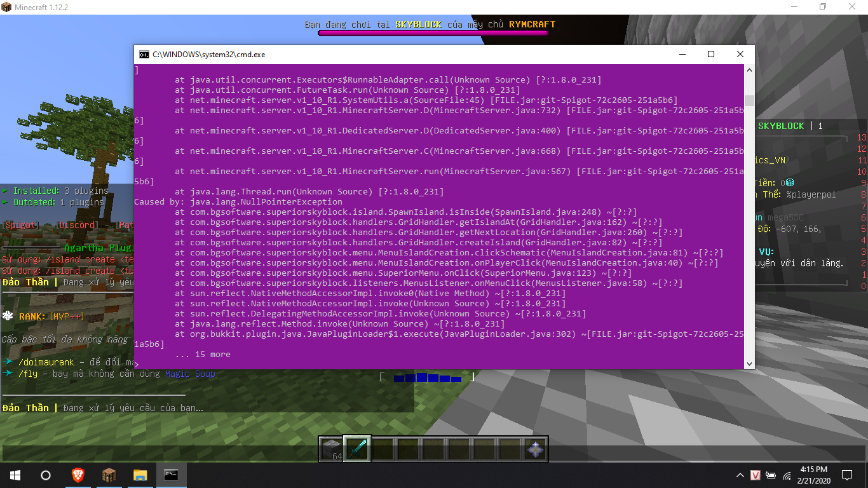The image size is (868, 488).
Task: Open battery status from system tray
Action: pos(771,475)
